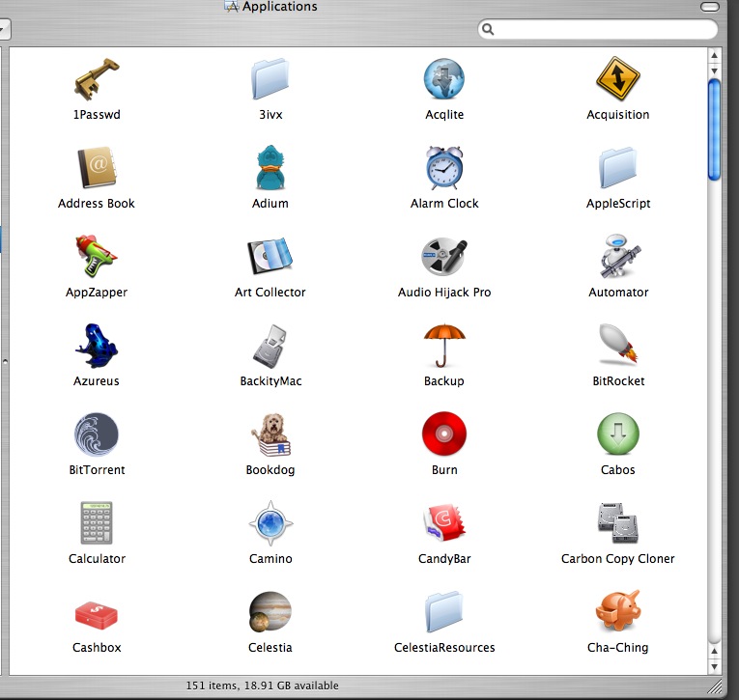739x700 pixels.
Task: Select the AppleScript folder icon
Action: 618,168
